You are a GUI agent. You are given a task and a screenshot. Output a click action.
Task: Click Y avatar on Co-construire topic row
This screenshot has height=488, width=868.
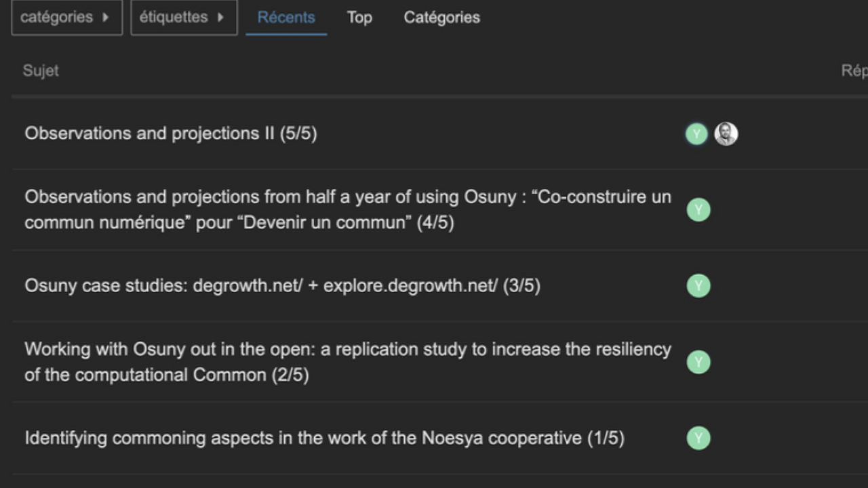pos(698,209)
